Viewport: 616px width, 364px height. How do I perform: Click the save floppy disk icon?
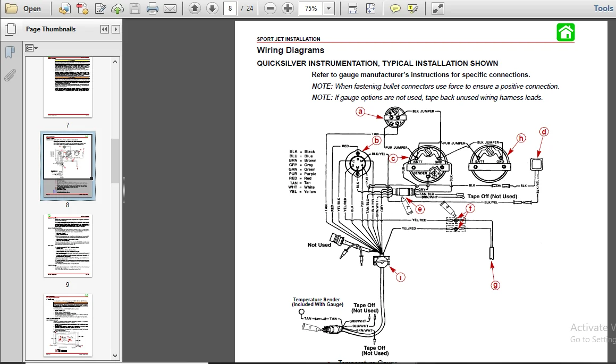[x=135, y=9]
